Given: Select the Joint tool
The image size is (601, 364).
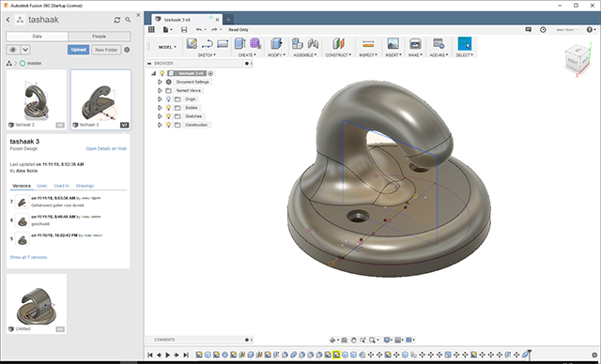Looking at the screenshot, I should 313,44.
